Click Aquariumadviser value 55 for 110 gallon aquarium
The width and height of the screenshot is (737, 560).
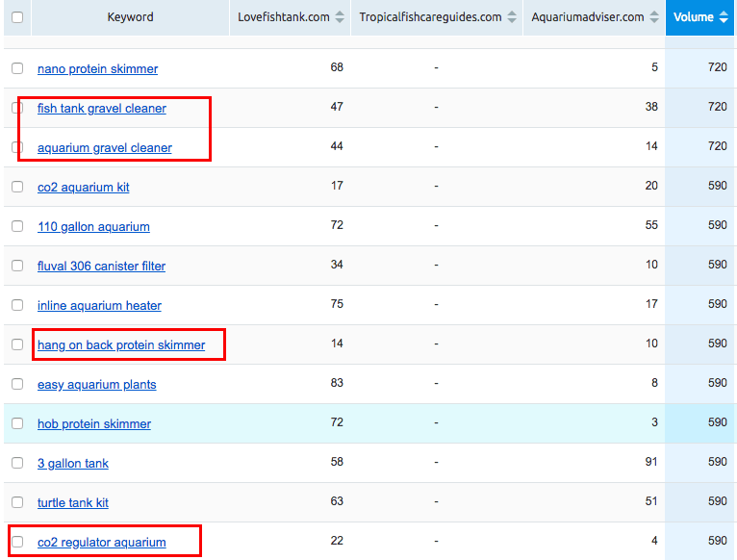pyautogui.click(x=651, y=225)
